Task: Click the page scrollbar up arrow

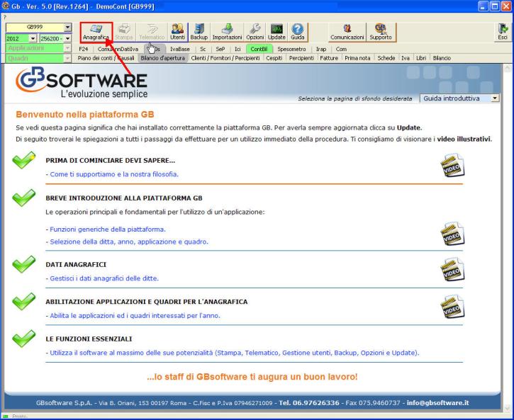Action: click(507, 68)
